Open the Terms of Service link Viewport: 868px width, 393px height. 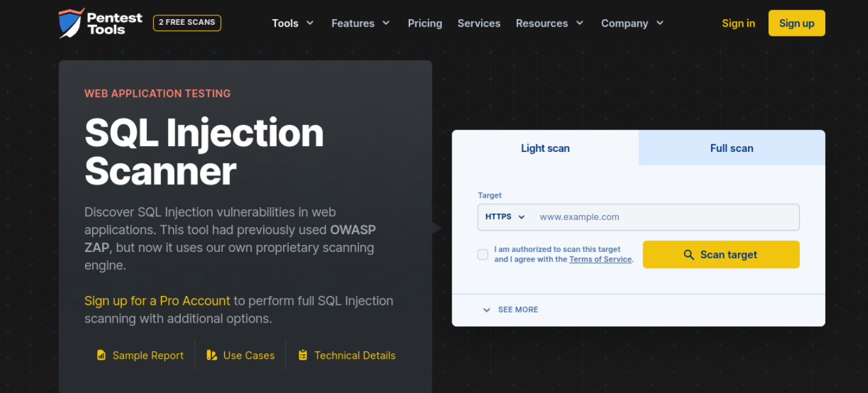[600, 260]
